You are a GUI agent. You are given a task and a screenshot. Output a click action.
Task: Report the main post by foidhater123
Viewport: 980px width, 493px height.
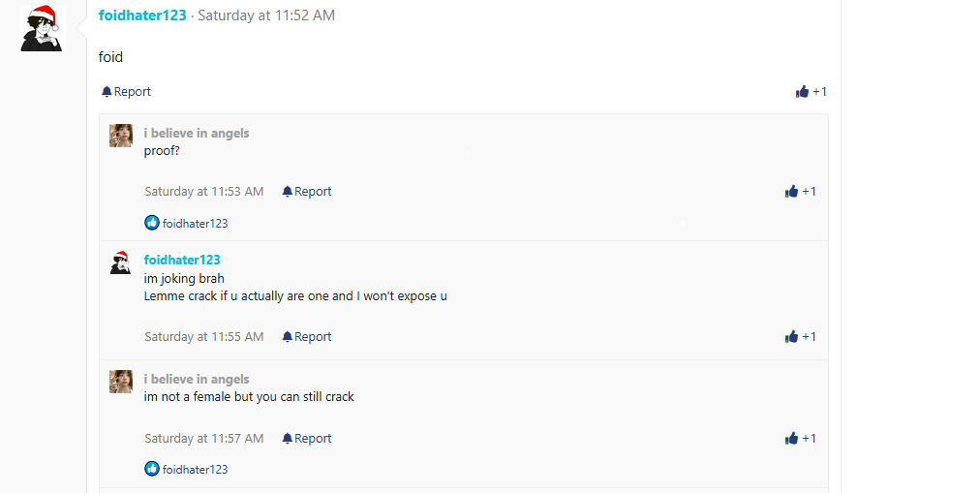(x=126, y=92)
